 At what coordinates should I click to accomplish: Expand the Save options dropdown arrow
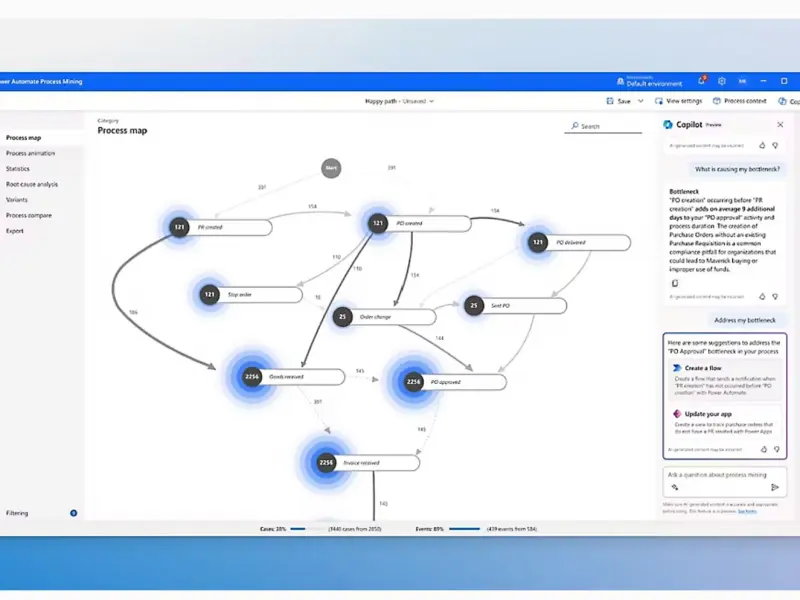640,101
